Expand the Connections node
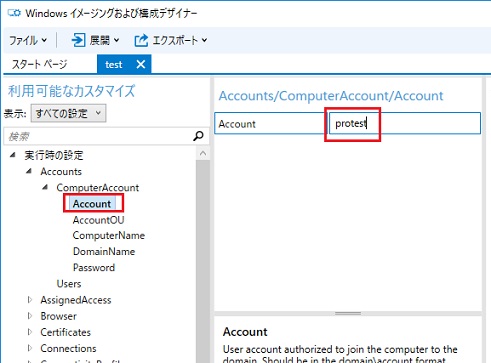This screenshot has height=363, width=491. (x=30, y=348)
